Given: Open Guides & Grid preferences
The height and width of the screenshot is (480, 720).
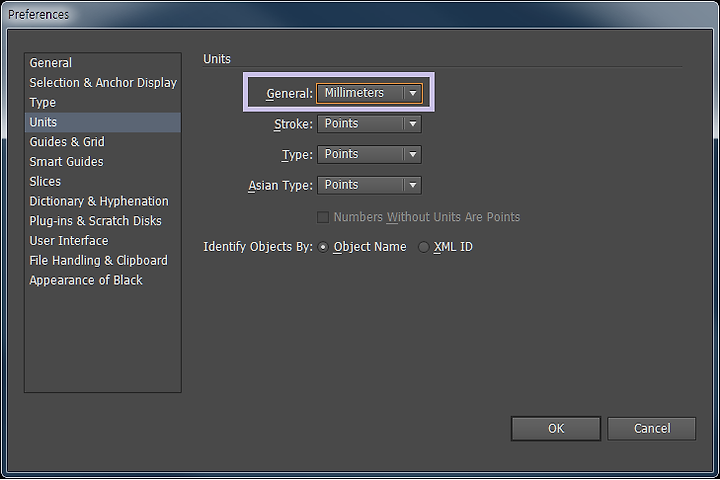Looking at the screenshot, I should [103, 142].
